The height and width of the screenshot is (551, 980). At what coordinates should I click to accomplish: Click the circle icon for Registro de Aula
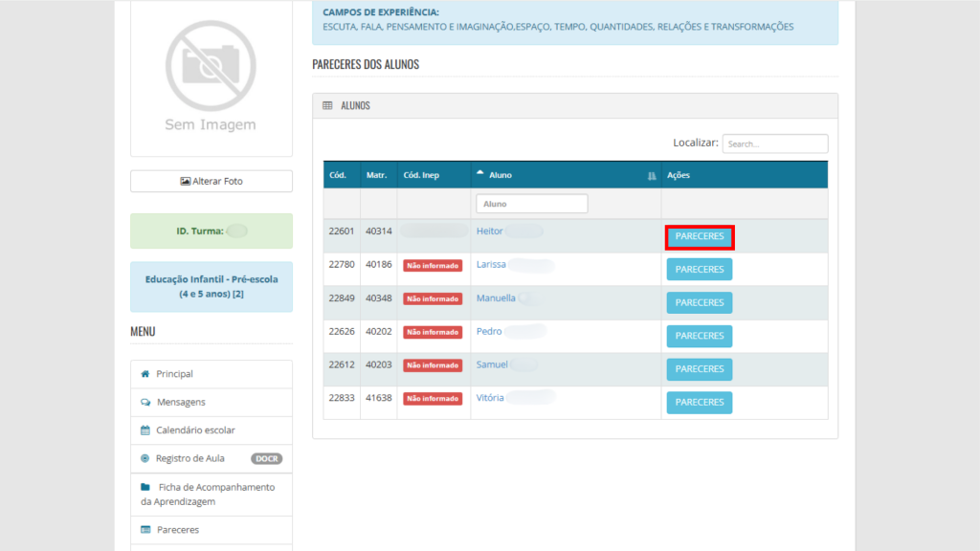[x=145, y=458]
